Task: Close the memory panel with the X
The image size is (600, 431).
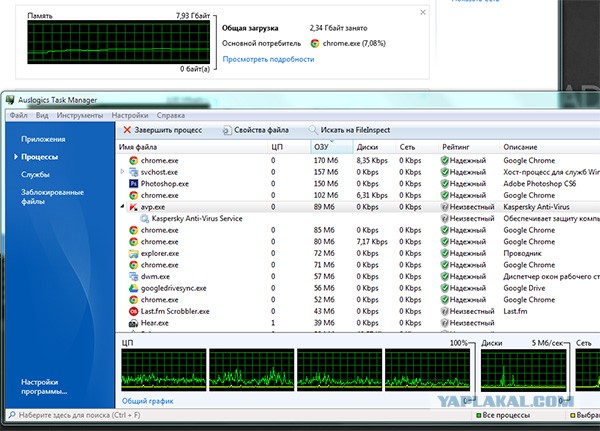Action: click(x=423, y=12)
